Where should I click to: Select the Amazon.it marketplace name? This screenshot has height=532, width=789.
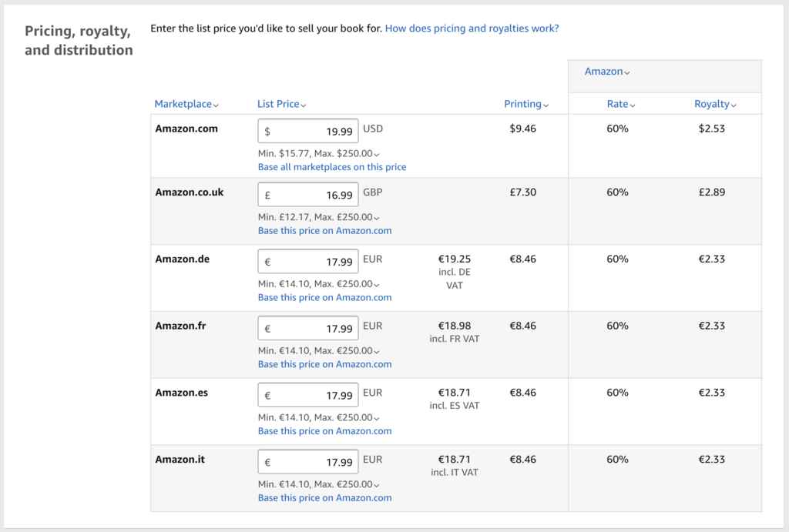point(180,460)
